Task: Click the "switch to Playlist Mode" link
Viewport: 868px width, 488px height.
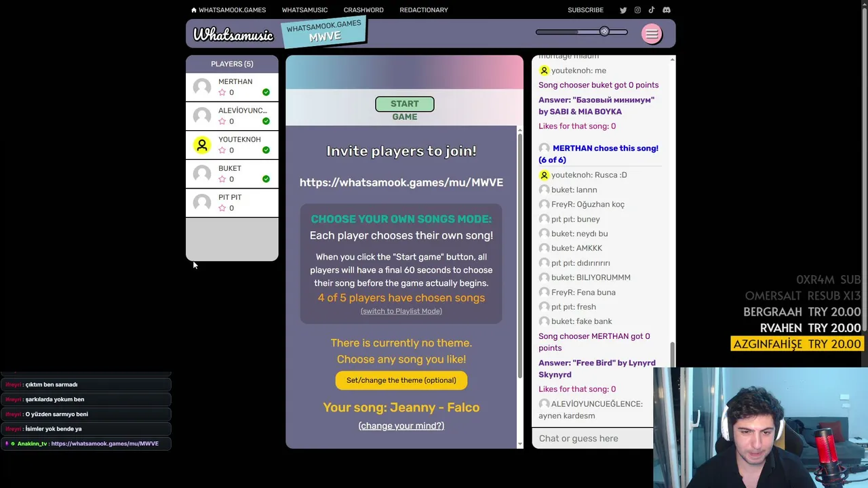Action: point(401,311)
